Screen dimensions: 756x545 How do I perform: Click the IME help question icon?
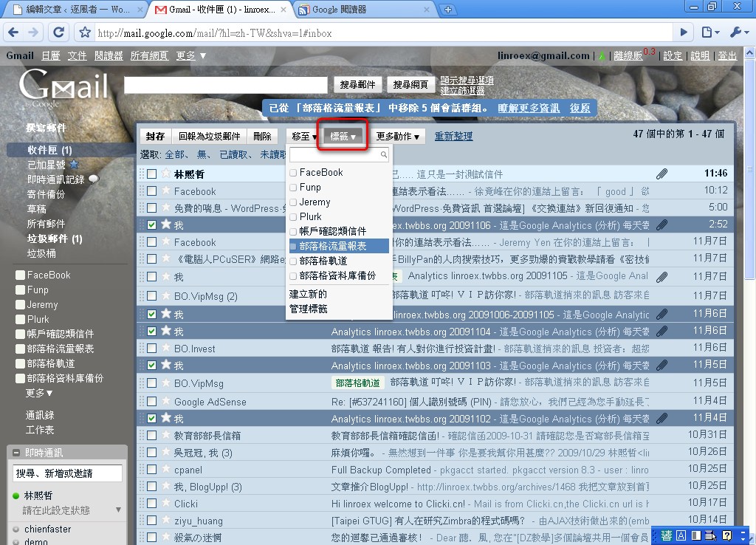pos(727,535)
